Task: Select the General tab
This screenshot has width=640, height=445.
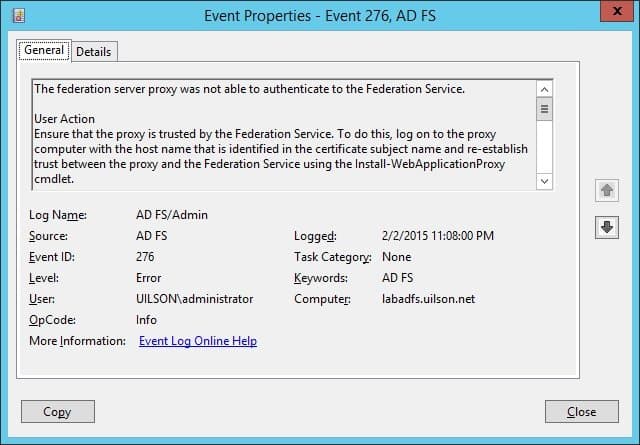Action: [44, 50]
